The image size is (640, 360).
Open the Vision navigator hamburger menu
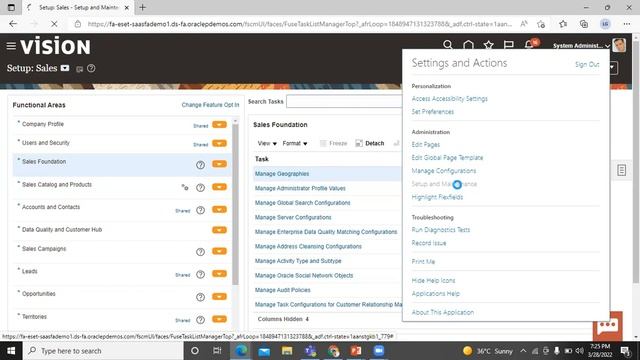[11, 46]
